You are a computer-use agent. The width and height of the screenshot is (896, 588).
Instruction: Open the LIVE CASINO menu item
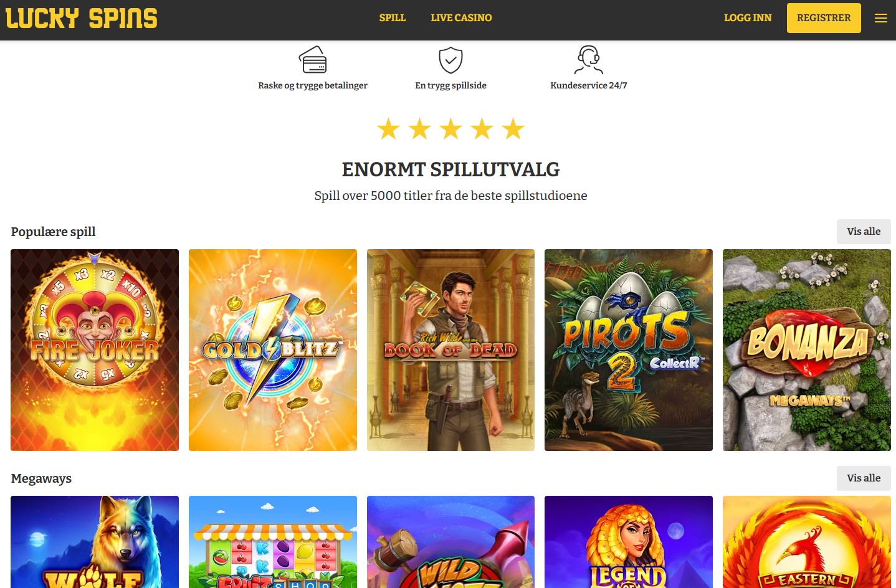point(461,18)
